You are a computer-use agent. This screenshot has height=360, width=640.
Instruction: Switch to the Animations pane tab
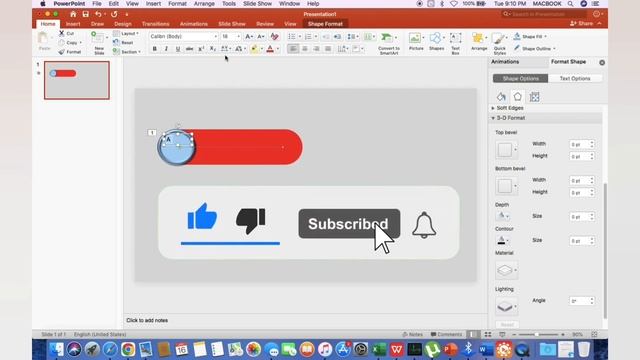pyautogui.click(x=505, y=62)
